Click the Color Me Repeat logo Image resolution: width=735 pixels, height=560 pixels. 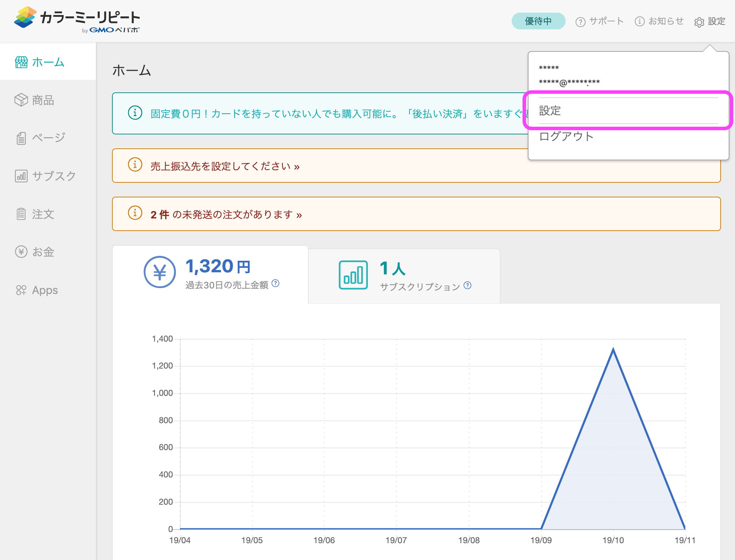(x=77, y=20)
